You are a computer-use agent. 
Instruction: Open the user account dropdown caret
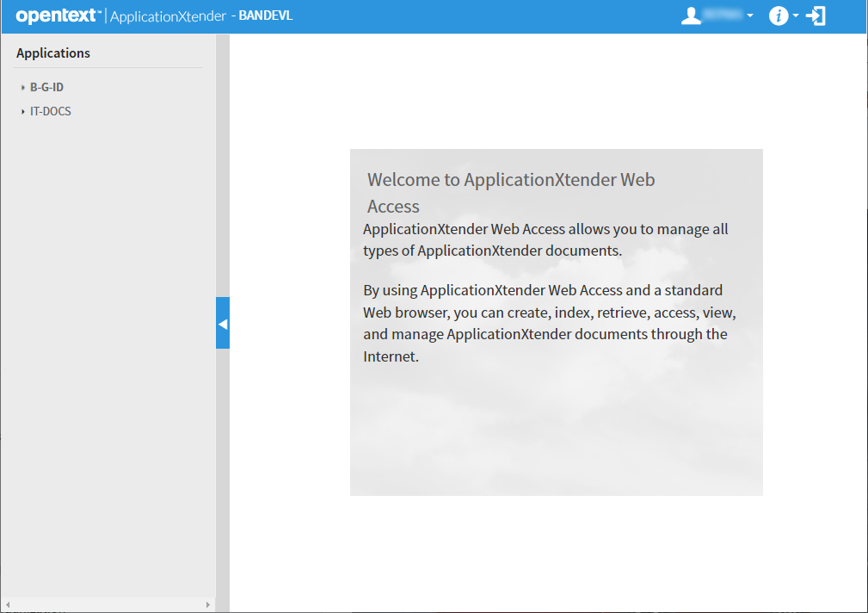pos(750,16)
